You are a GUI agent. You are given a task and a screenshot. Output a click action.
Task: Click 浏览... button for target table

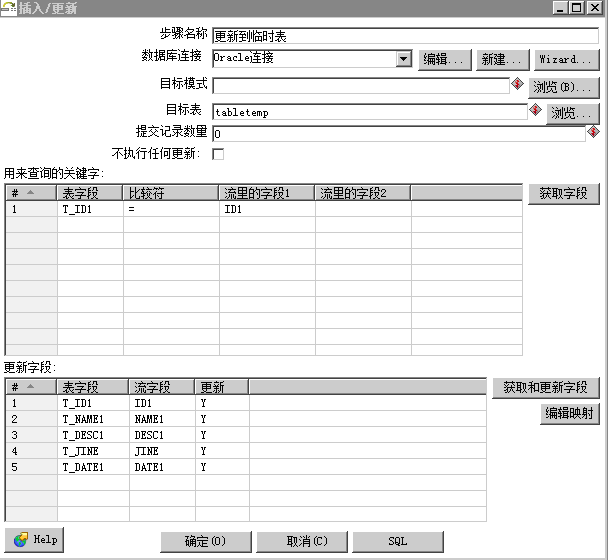[x=573, y=114]
